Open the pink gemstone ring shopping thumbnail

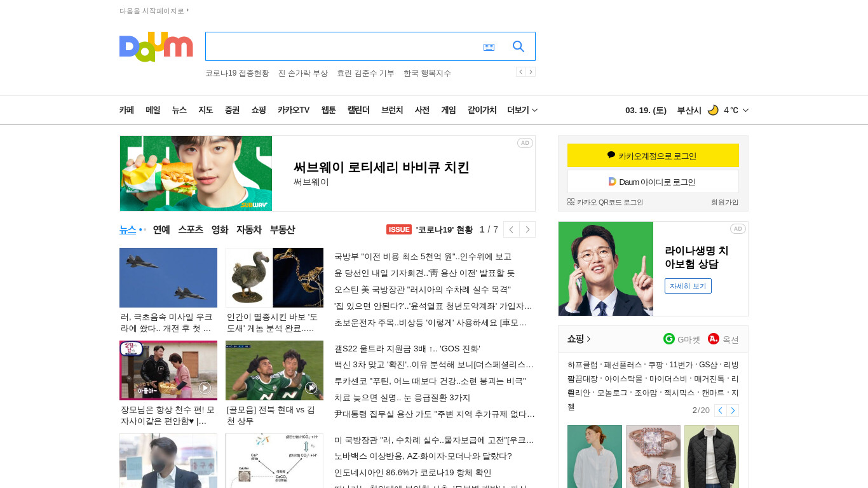(653, 456)
